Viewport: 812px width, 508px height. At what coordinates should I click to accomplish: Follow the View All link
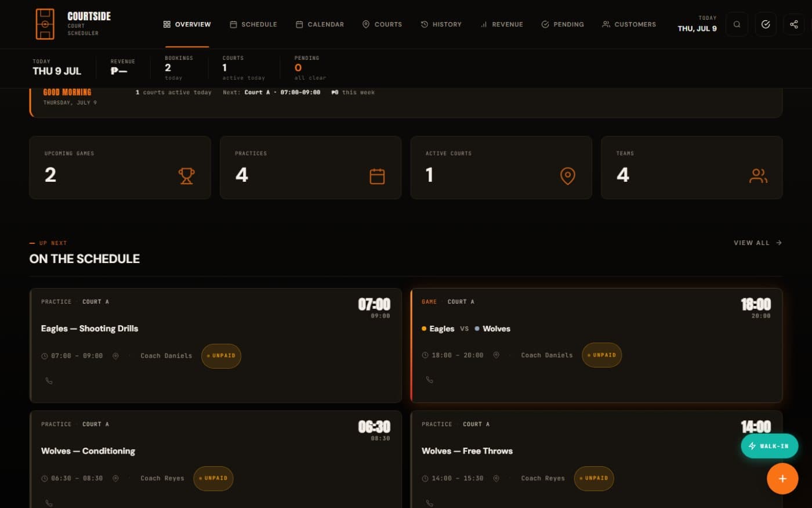[x=757, y=243]
